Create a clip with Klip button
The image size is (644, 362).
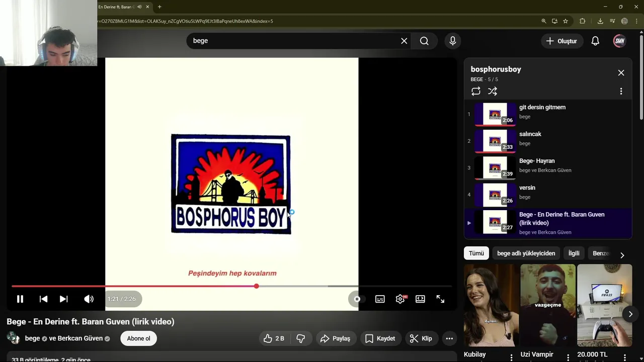pyautogui.click(x=421, y=338)
